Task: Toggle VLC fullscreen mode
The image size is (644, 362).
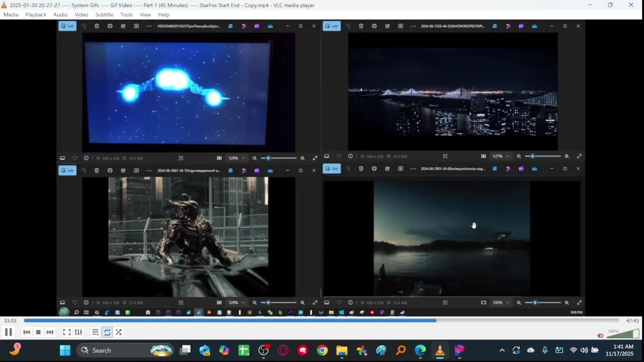Action: point(66,332)
